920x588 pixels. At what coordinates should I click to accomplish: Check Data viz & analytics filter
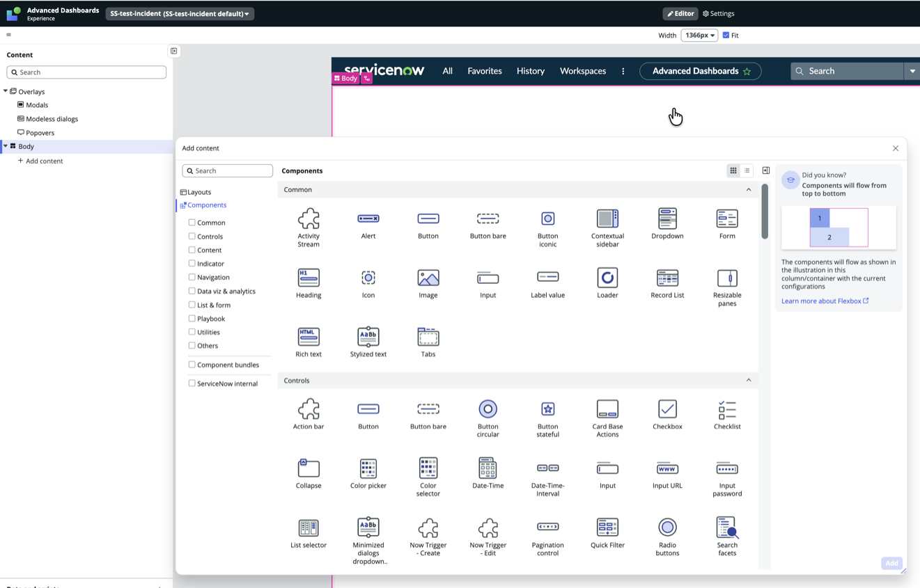pyautogui.click(x=192, y=291)
